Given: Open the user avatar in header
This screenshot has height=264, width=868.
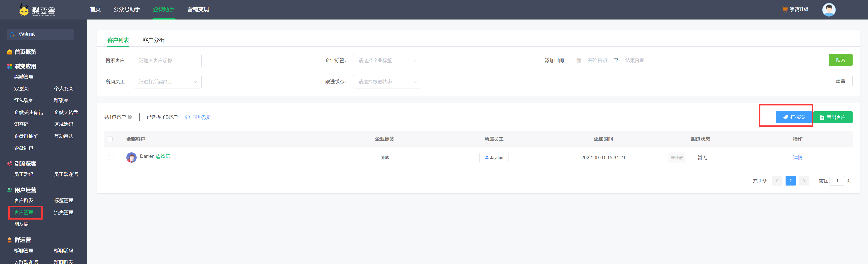Looking at the screenshot, I should pyautogui.click(x=829, y=10).
